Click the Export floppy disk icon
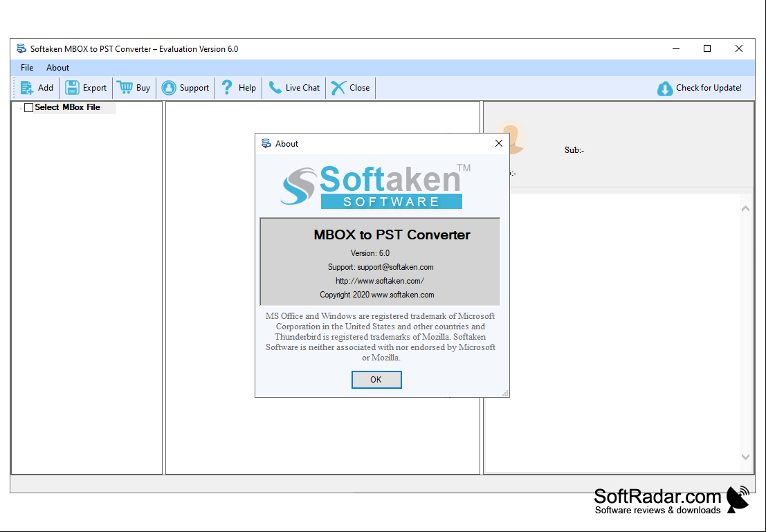This screenshot has height=532, width=766. point(72,88)
